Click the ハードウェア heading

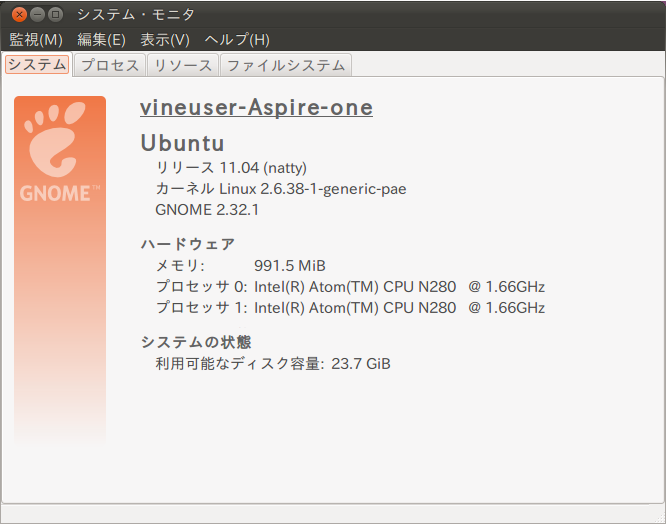tap(188, 244)
